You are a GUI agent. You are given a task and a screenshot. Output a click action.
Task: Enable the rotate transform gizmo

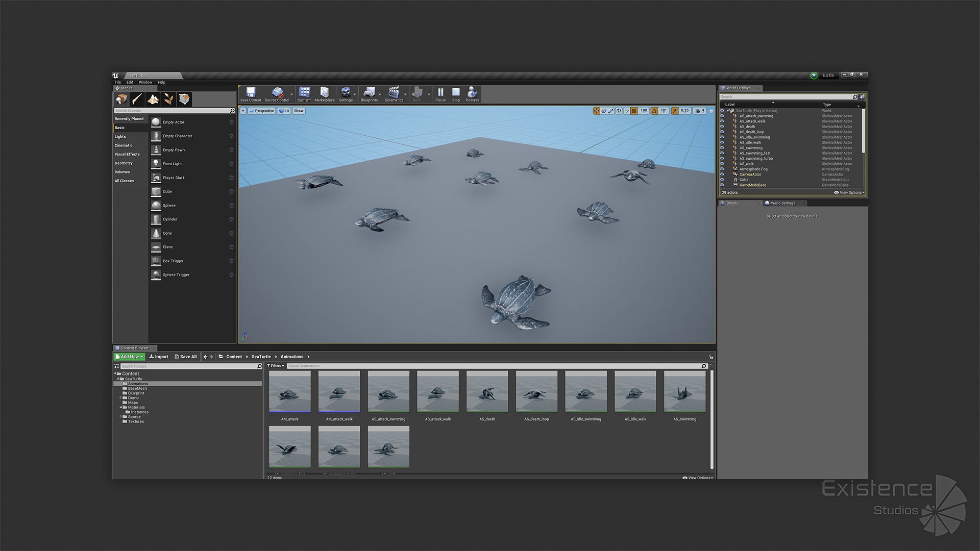[603, 111]
